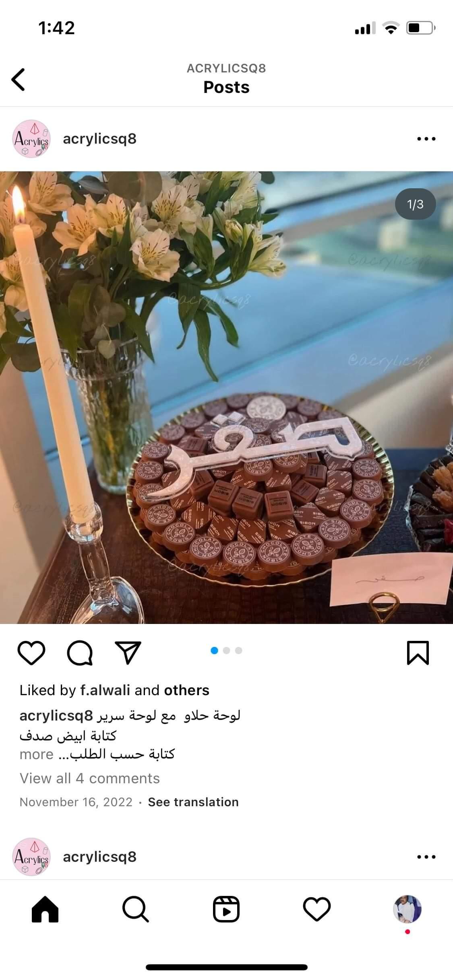The image size is (453, 980).
Task: Open f.alwali's profile from likes
Action: [105, 690]
